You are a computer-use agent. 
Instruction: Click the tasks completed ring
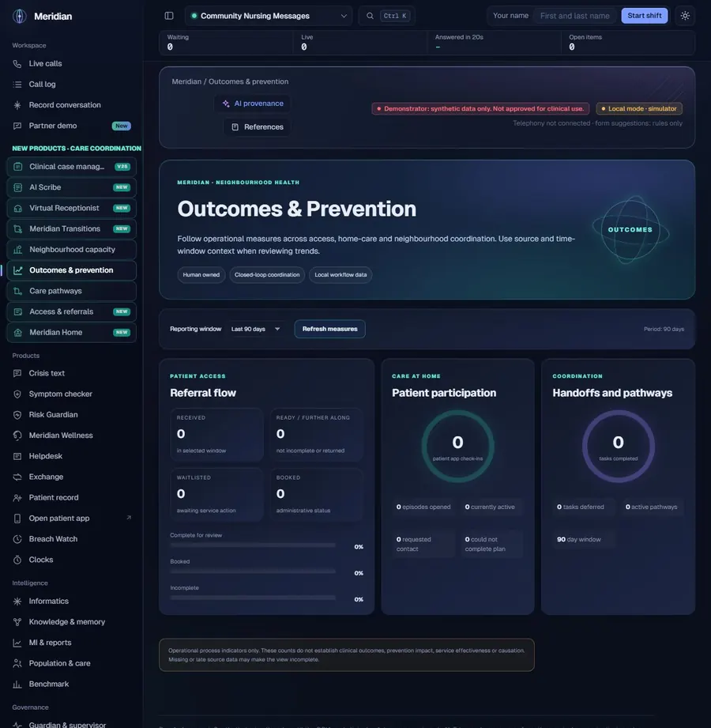coord(619,446)
